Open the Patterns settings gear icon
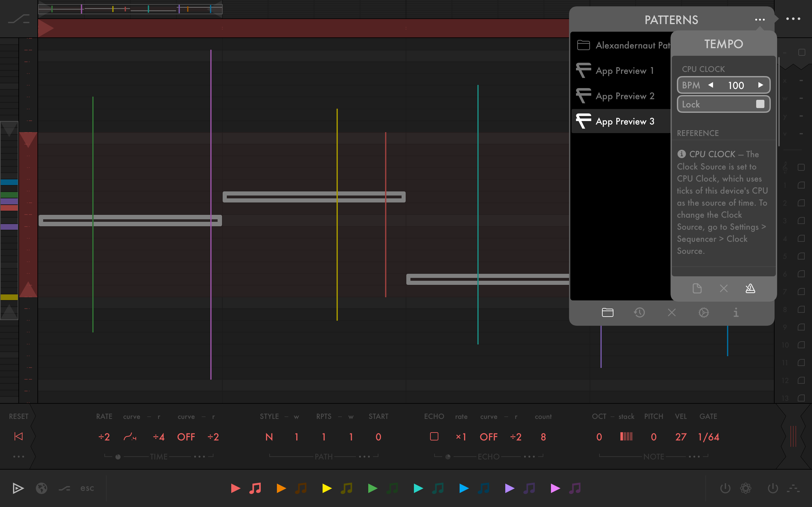812x507 pixels. [x=704, y=312]
